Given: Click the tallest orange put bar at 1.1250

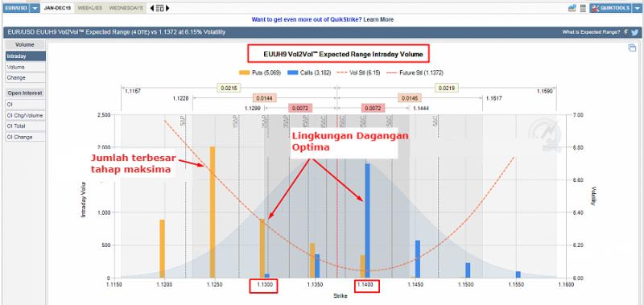Looking at the screenshot, I should (x=213, y=212).
